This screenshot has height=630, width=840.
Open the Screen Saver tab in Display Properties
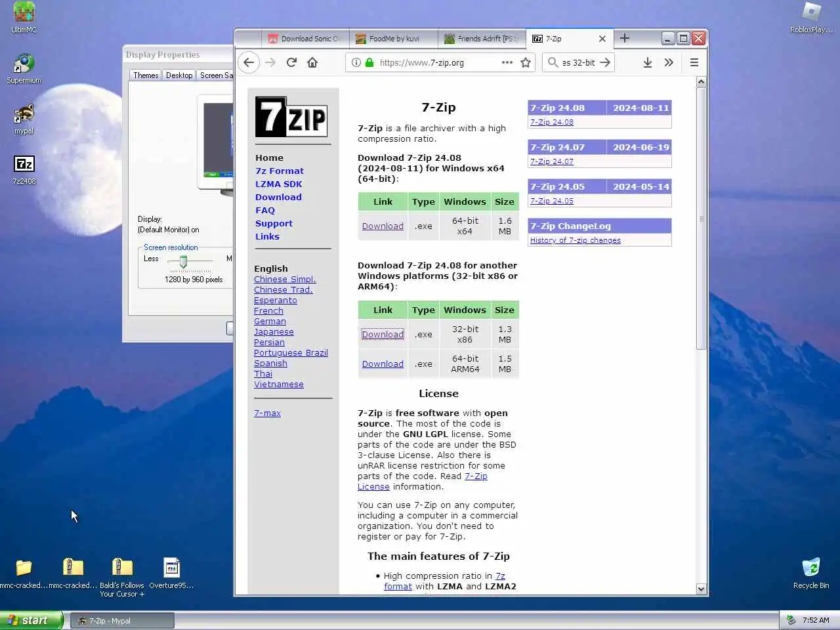click(x=215, y=75)
